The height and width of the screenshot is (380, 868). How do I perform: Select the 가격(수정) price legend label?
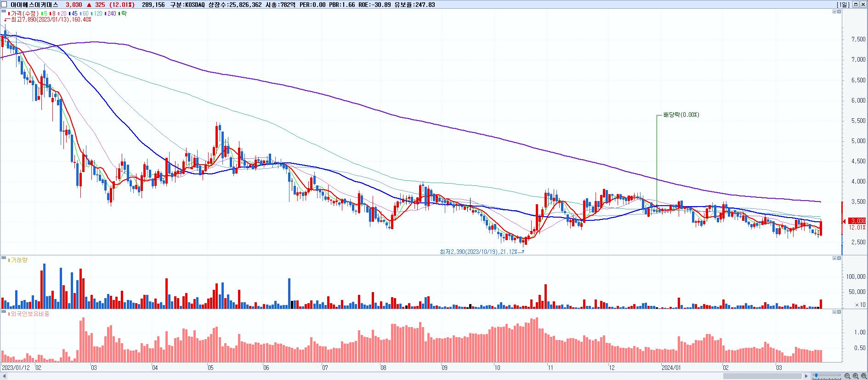coord(23,14)
